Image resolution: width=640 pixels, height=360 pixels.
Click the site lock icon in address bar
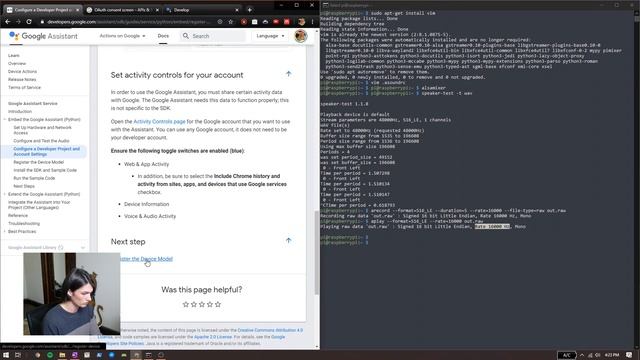(42, 22)
